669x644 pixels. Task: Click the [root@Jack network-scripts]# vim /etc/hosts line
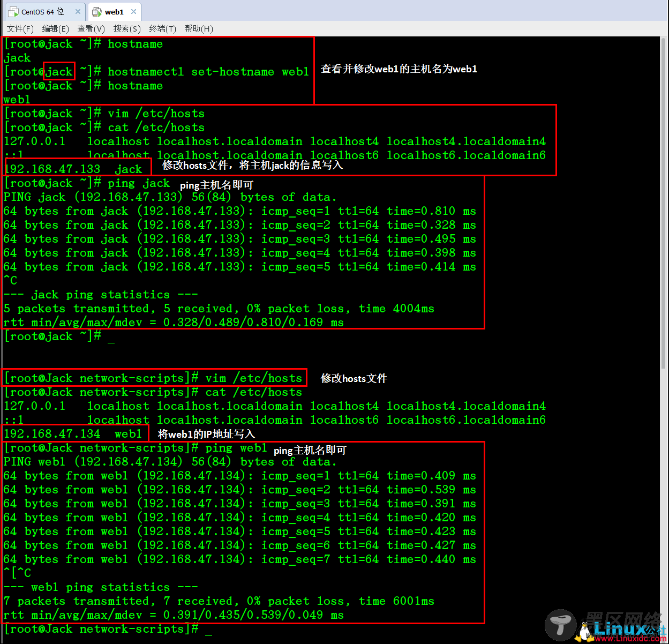pyautogui.click(x=153, y=378)
